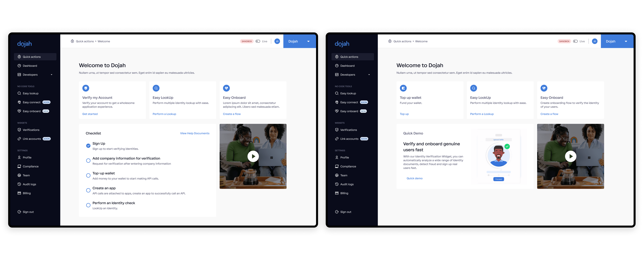Screen dimensions: 644x260
Task: Toggle Sandbox/Live switch in left window
Action: tap(258, 41)
